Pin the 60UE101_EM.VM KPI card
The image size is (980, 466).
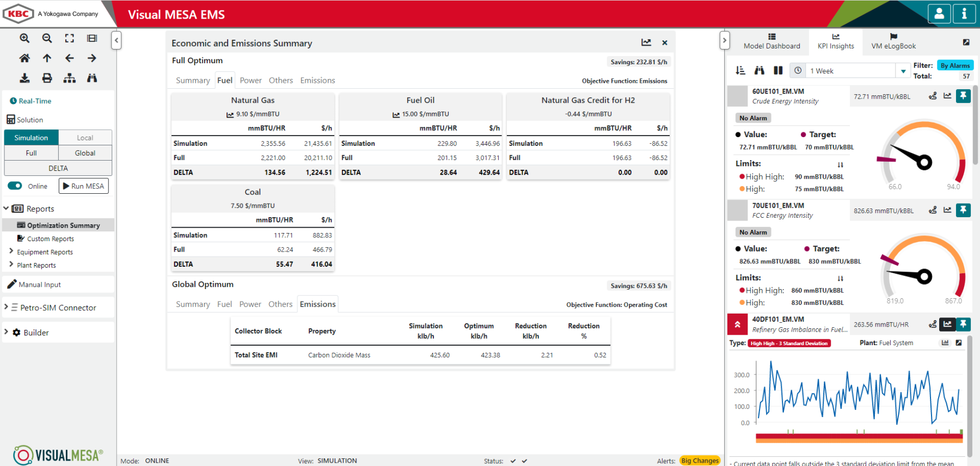[963, 96]
